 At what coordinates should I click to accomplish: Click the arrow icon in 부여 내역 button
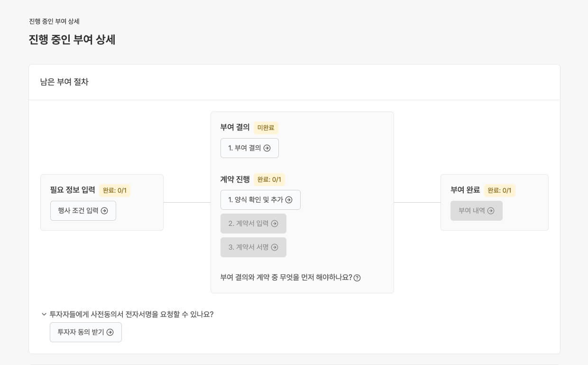pyautogui.click(x=491, y=211)
